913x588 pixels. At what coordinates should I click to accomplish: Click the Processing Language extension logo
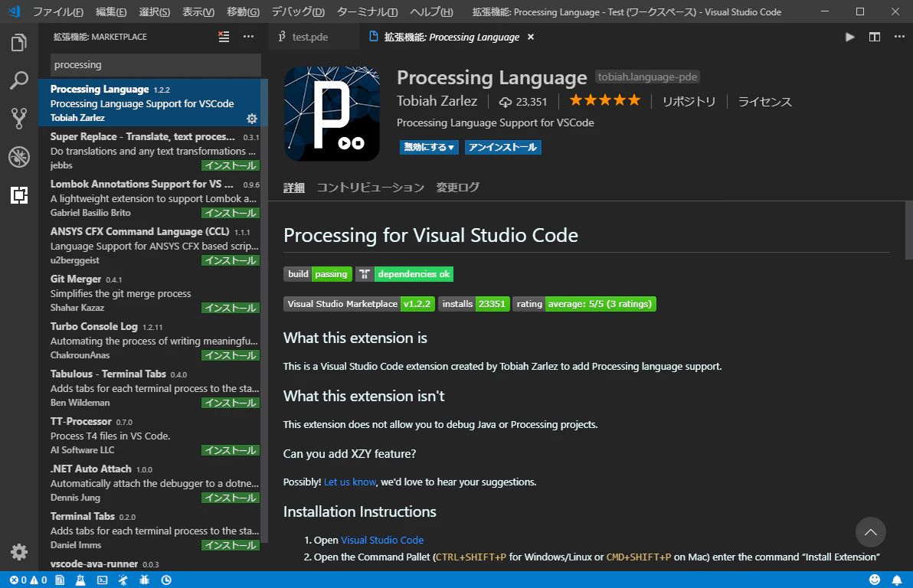[332, 114]
